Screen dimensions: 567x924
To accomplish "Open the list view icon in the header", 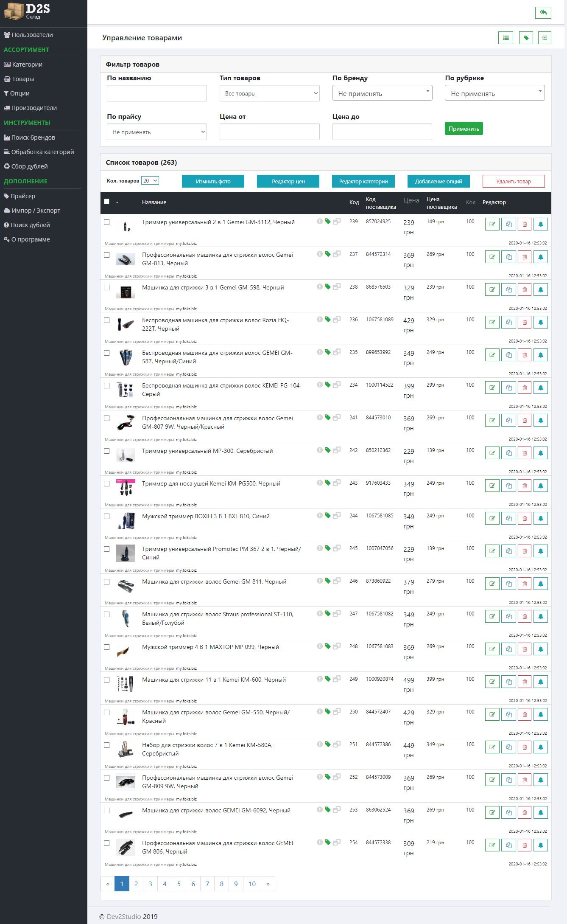I will (x=506, y=38).
